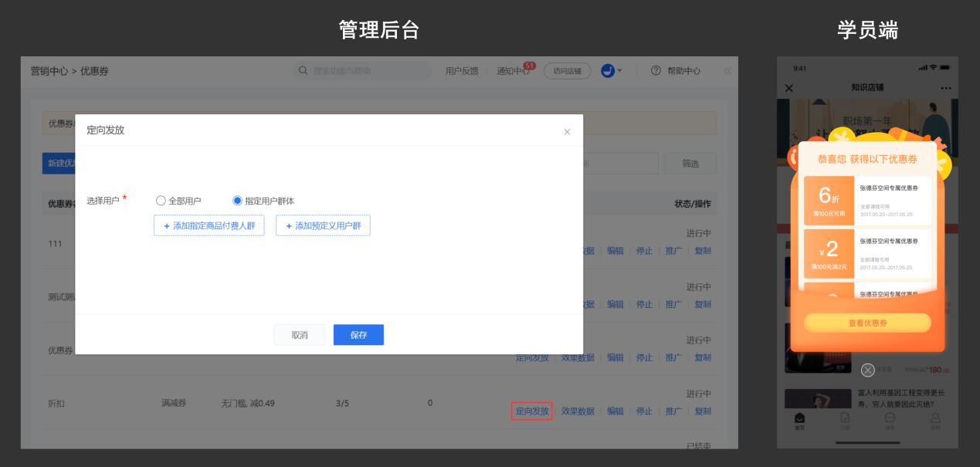This screenshot has height=467, width=980.
Task: Select the 全部用户 radio button
Action: pos(161,201)
